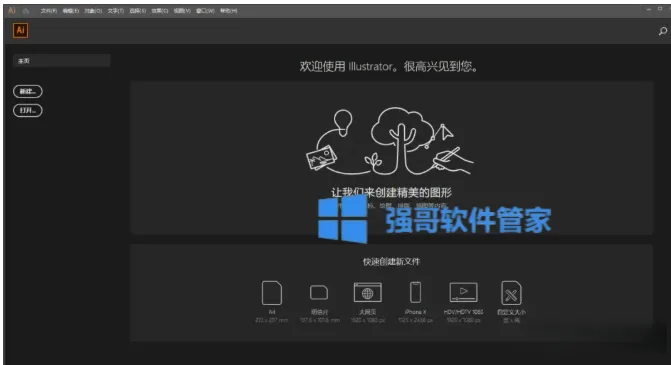This screenshot has height=365, width=671.
Task: Open the 视图(V) View menu
Action: pyautogui.click(x=182, y=11)
